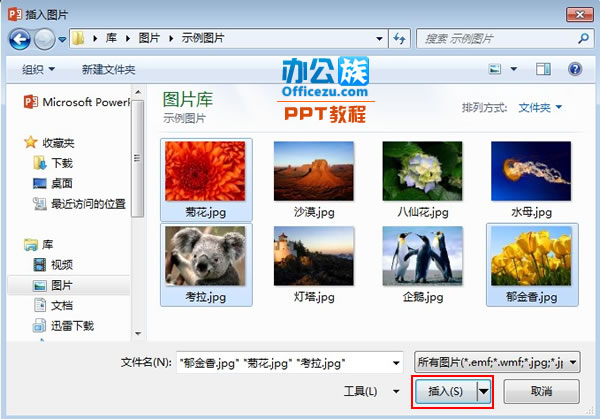Click the 插入(S) button
Viewport: 600px width, 419px height.
click(x=445, y=392)
